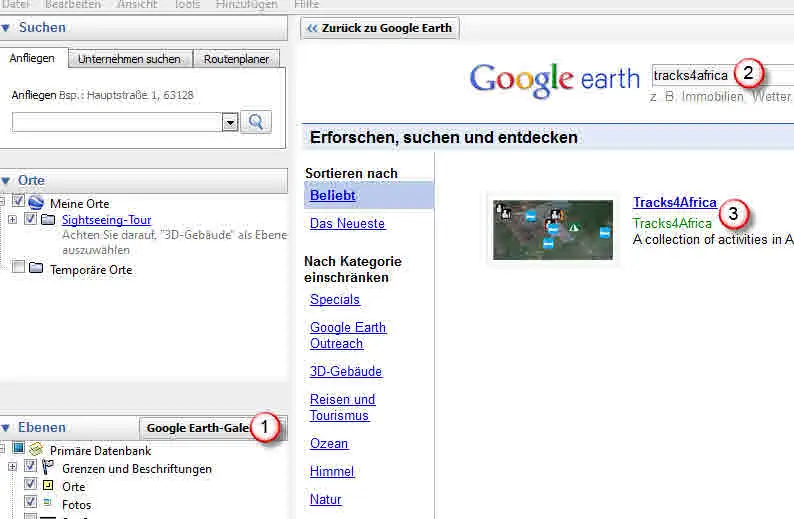Open the Ansicht menu
The width and height of the screenshot is (794, 519).
coord(137,4)
